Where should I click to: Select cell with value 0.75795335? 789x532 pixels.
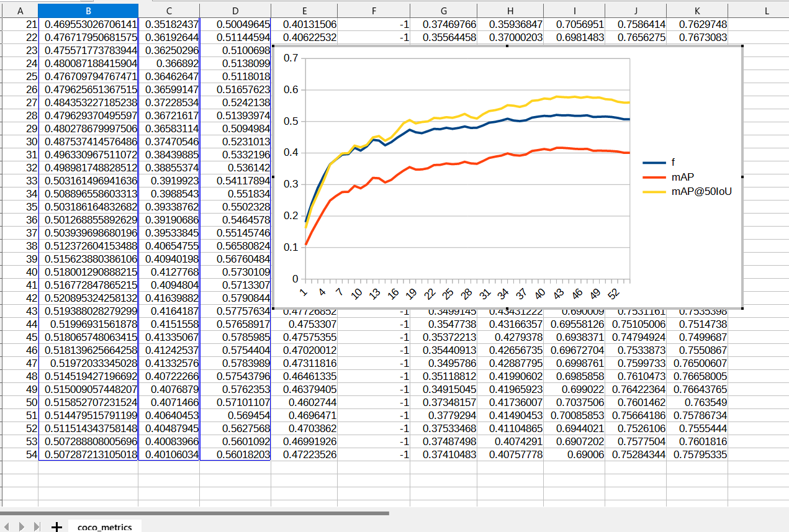point(697,454)
